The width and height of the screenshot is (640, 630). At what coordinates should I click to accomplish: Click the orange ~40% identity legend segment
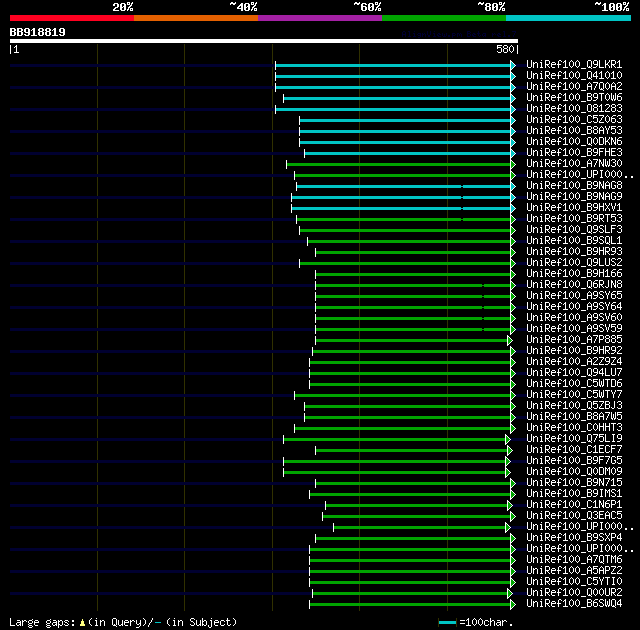pos(196,18)
